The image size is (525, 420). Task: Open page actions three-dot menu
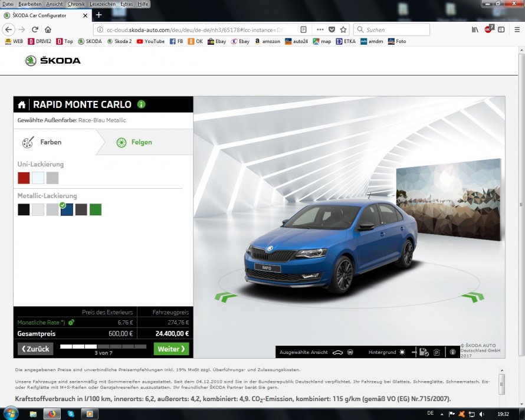click(x=320, y=29)
